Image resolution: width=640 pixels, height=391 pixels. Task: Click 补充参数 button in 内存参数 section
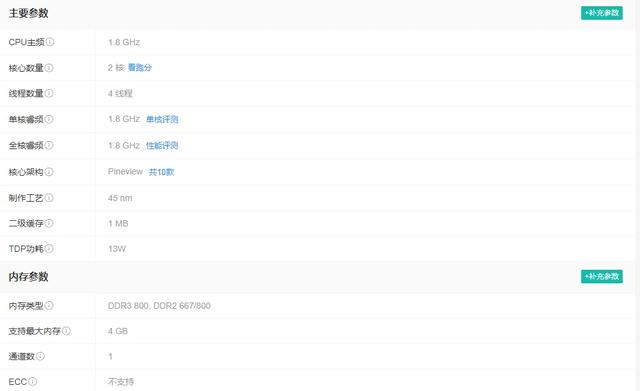point(602,276)
